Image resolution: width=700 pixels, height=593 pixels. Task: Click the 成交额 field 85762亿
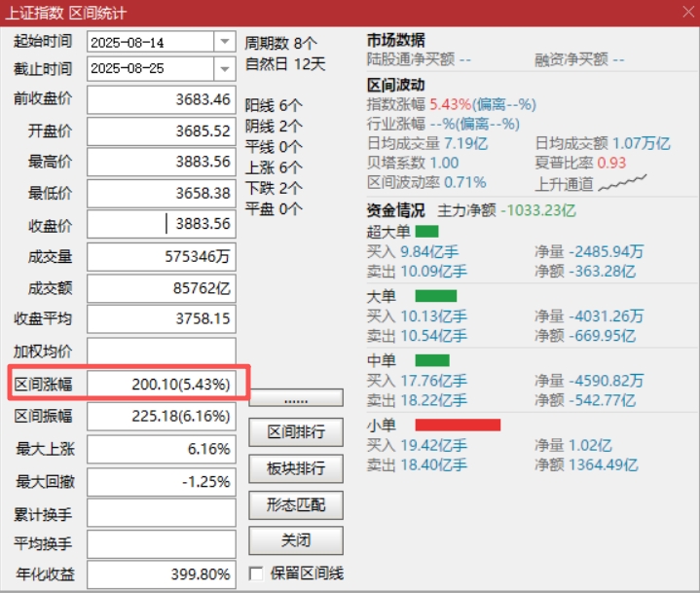click(162, 288)
